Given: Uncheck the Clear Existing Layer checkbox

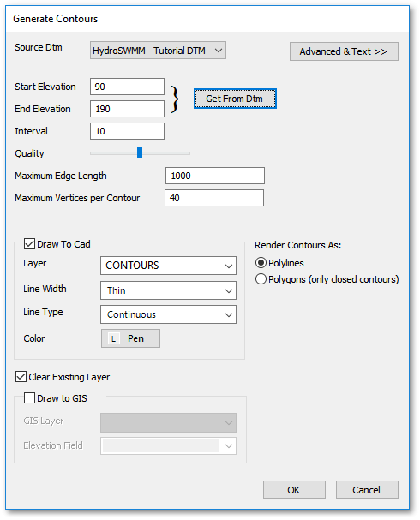Looking at the screenshot, I should point(21,377).
